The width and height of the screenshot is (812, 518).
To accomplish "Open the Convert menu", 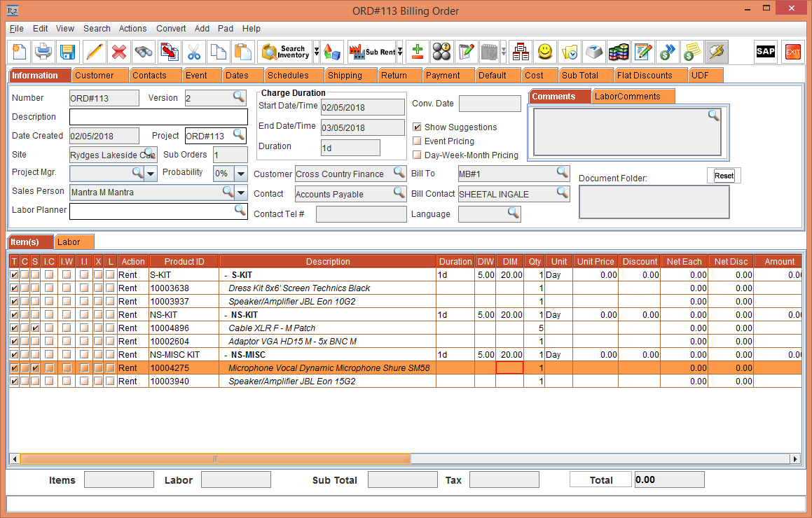I will coord(171,29).
